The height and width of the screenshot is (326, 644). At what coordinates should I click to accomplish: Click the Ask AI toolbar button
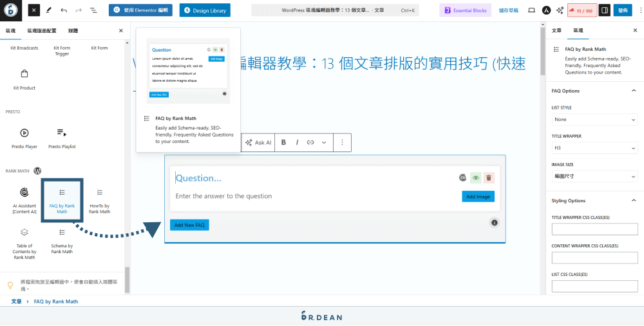coord(258,142)
